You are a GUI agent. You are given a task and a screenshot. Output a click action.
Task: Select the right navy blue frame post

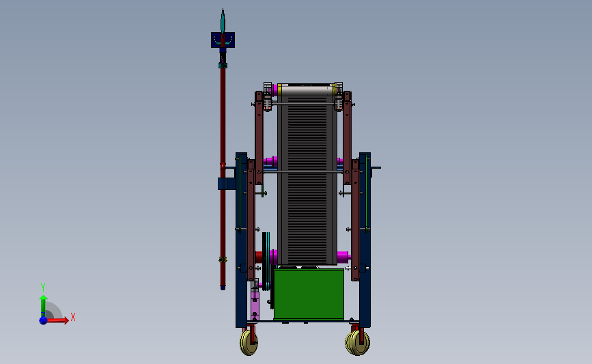365,240
